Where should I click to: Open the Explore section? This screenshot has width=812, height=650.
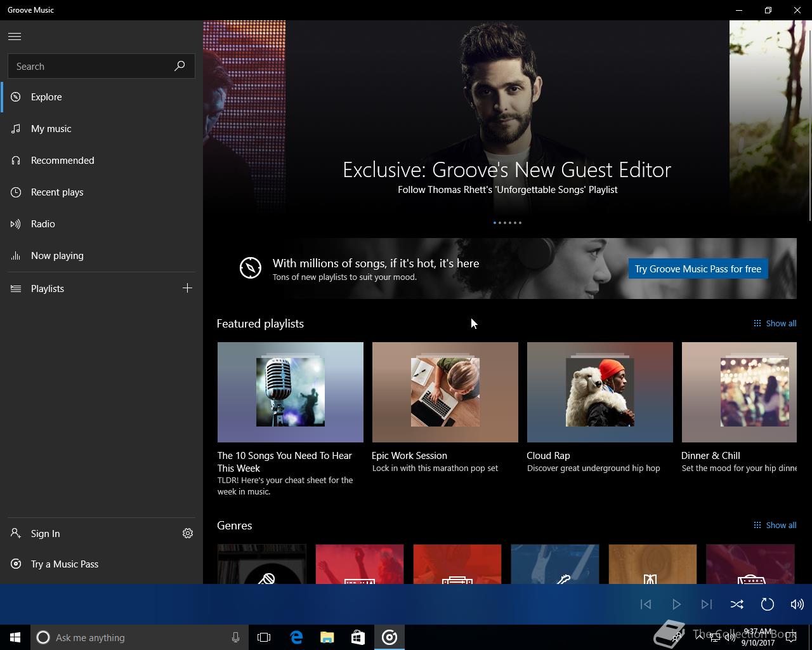click(x=101, y=97)
